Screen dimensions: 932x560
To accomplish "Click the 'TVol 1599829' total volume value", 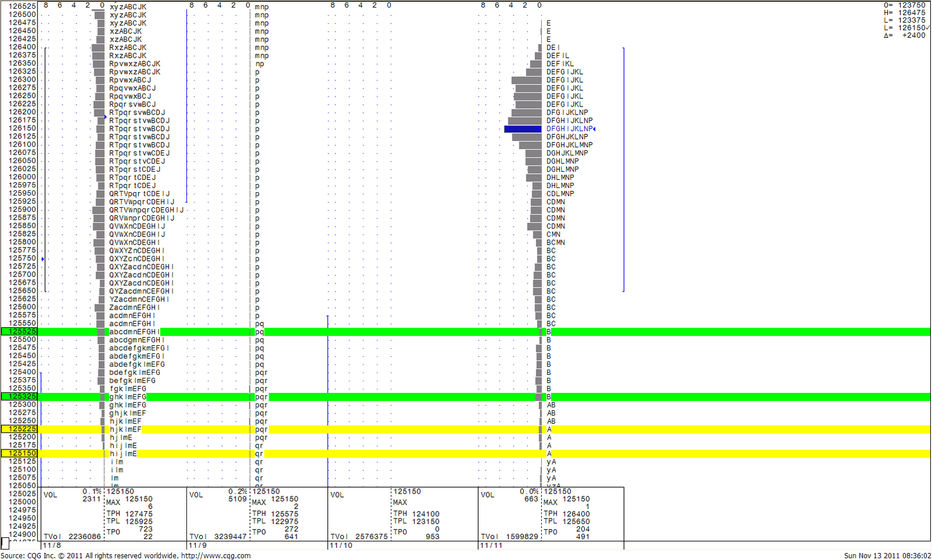I will (509, 537).
